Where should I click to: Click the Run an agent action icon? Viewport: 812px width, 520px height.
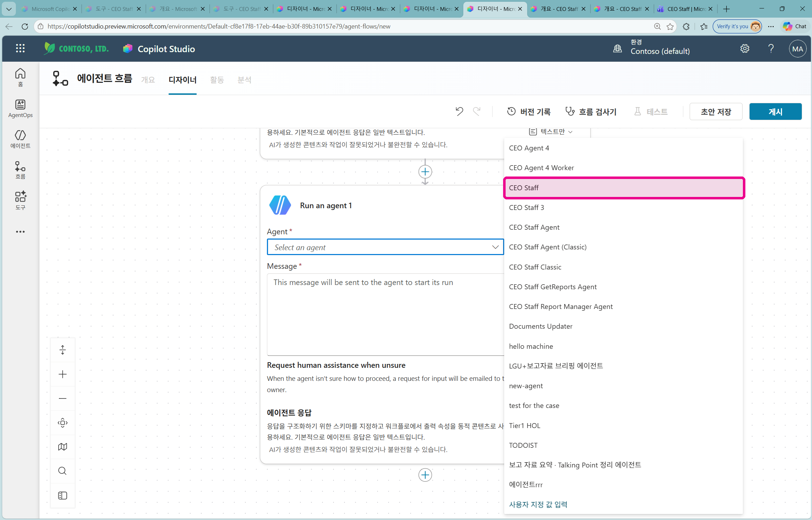(x=280, y=205)
